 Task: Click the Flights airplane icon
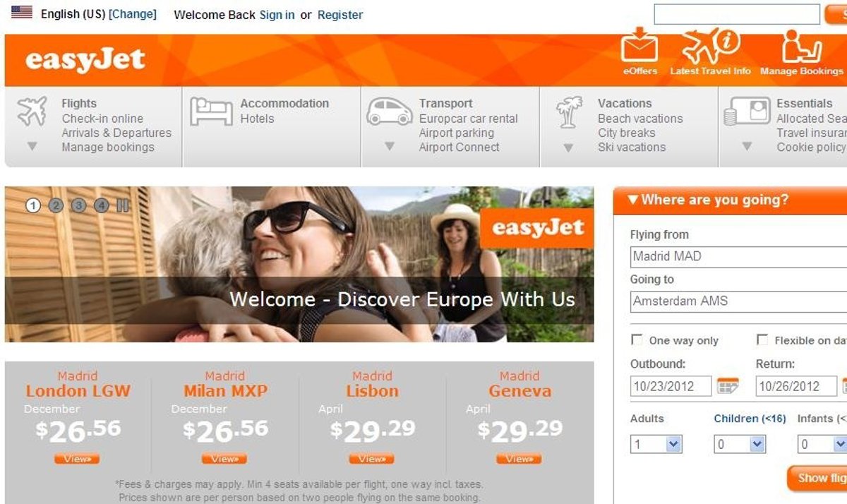[x=32, y=112]
